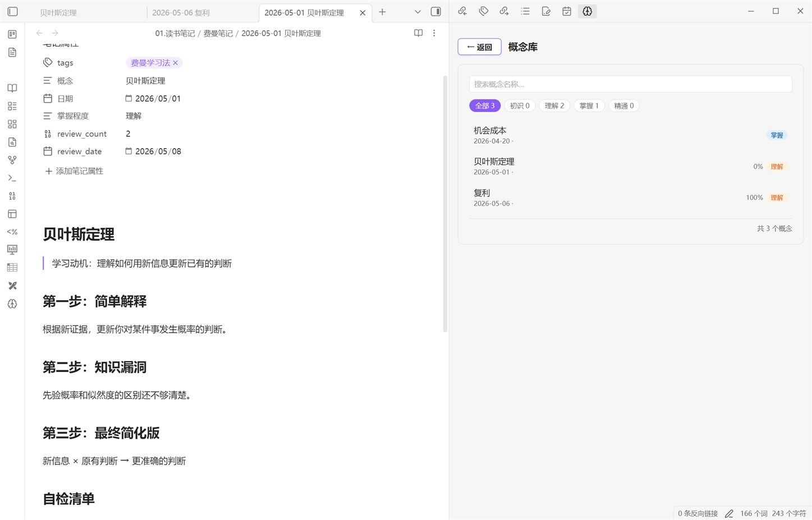The image size is (812, 520).
Task: Click the checklist view ribbon icon
Action: (12, 106)
